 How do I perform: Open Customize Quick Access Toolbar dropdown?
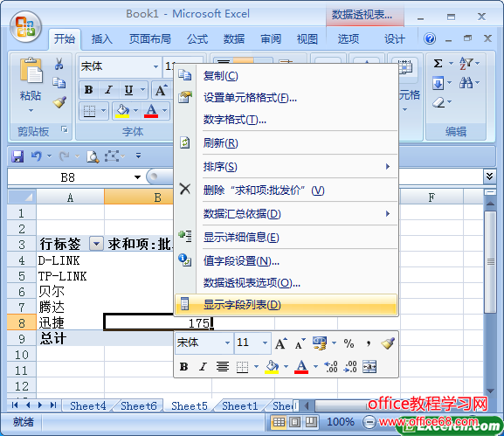[x=138, y=156]
